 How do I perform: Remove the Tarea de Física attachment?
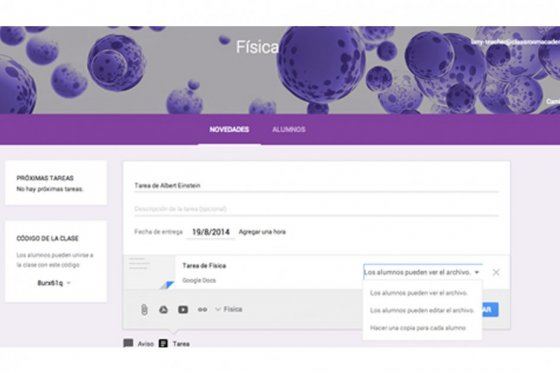coord(496,272)
